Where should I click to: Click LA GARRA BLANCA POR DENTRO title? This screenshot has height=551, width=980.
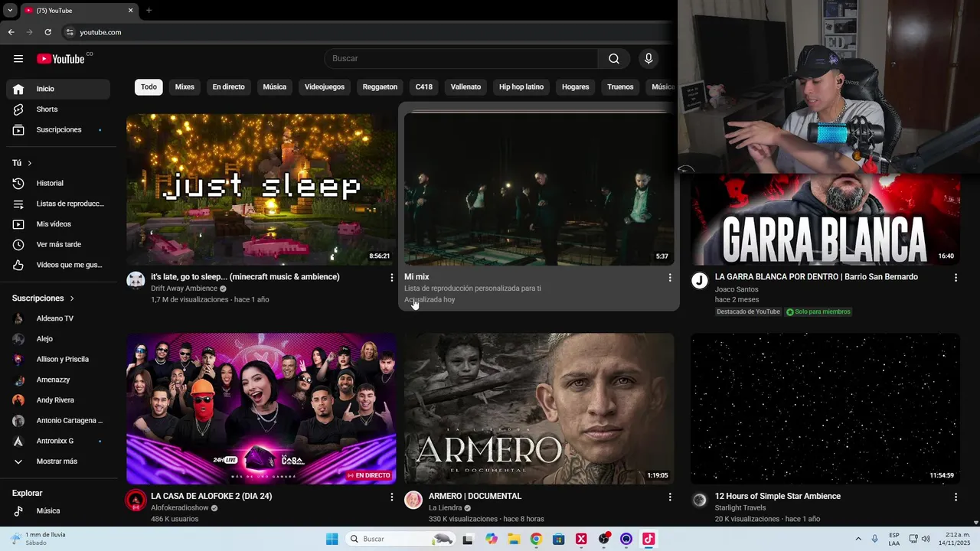816,277
